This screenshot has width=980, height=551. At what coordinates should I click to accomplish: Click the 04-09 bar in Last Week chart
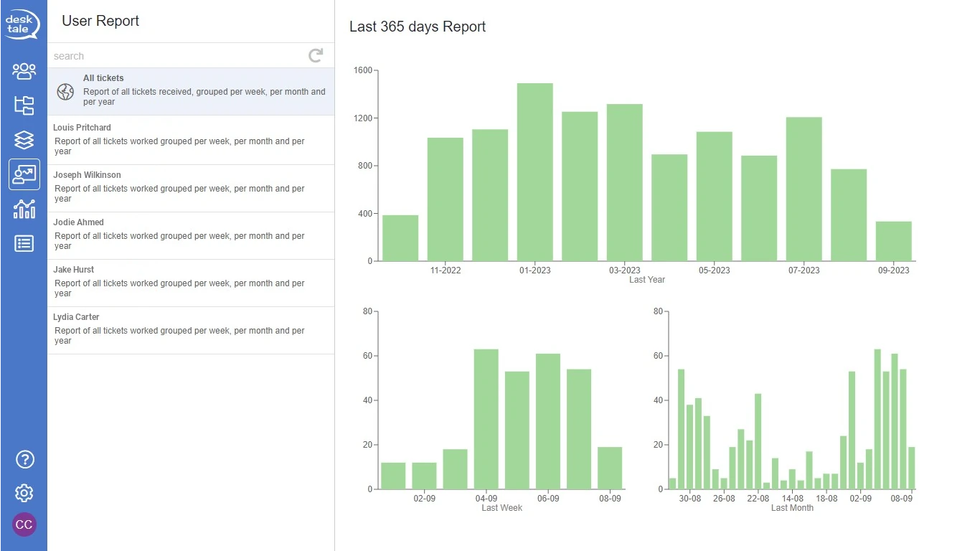486,419
